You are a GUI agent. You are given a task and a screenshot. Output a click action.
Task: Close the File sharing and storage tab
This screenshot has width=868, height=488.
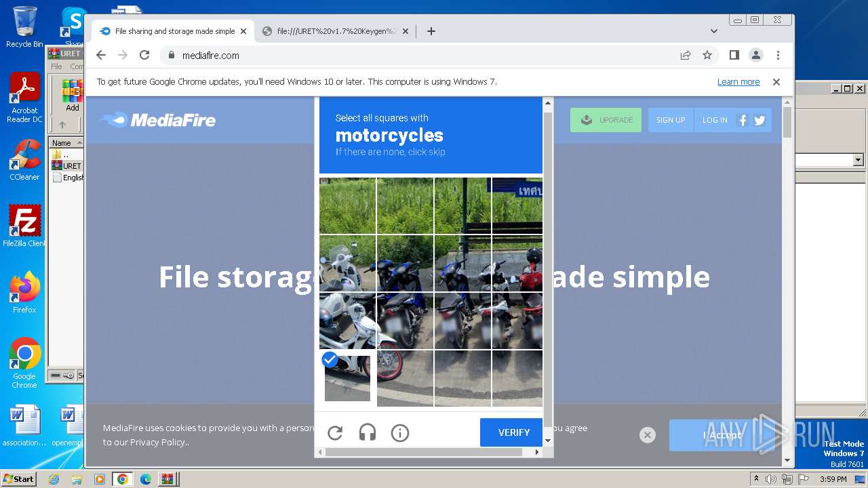pos(243,31)
